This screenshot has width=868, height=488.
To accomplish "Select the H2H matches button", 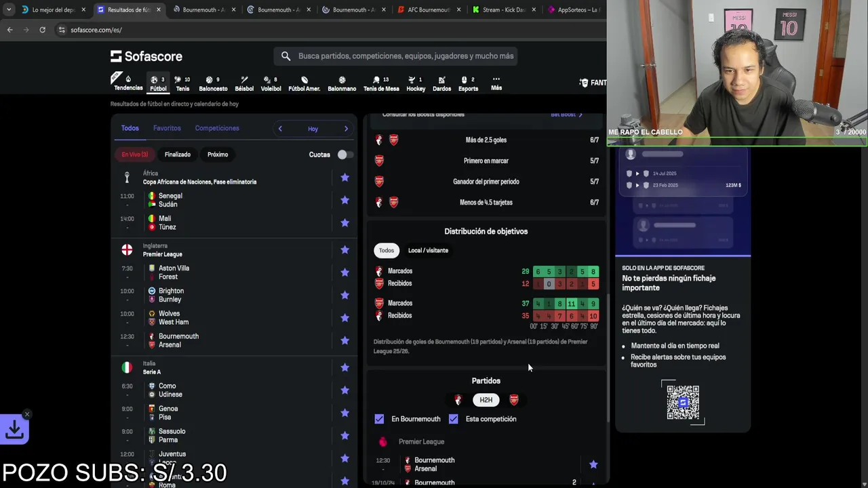I will [486, 400].
